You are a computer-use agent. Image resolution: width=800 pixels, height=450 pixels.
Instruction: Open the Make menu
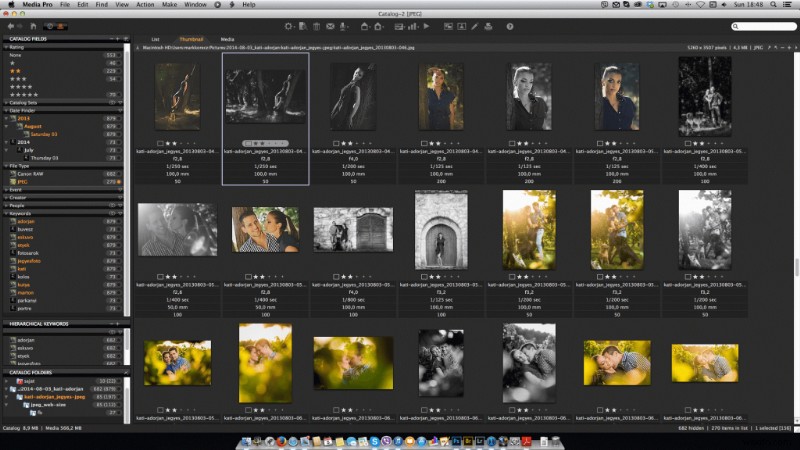click(x=169, y=5)
